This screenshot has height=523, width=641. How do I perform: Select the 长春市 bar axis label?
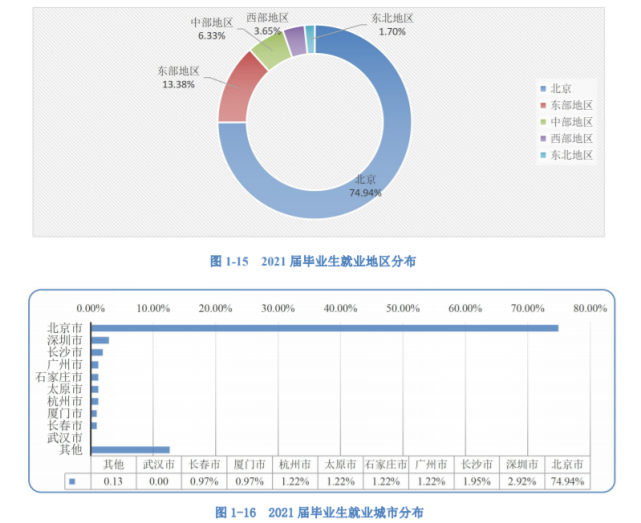[65, 426]
